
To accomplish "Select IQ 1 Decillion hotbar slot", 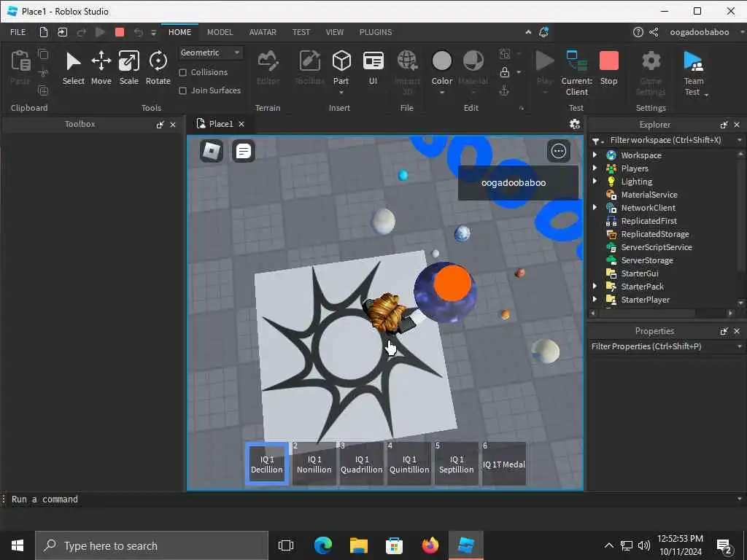I will (x=267, y=464).
